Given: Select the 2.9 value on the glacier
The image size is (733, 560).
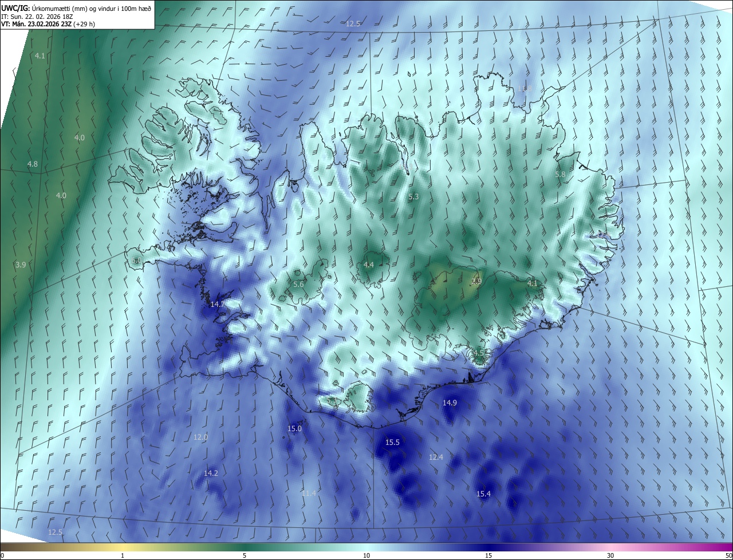Looking at the screenshot, I should (x=476, y=281).
